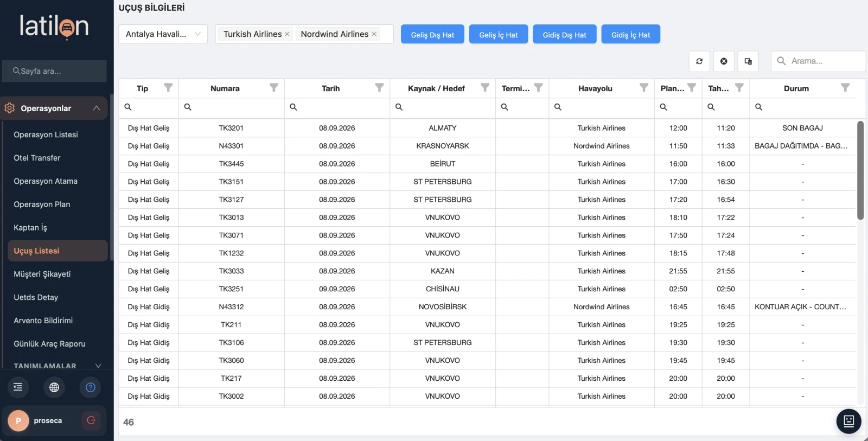Open the floating notes widget icon
This screenshot has width=868, height=441.
(x=849, y=421)
